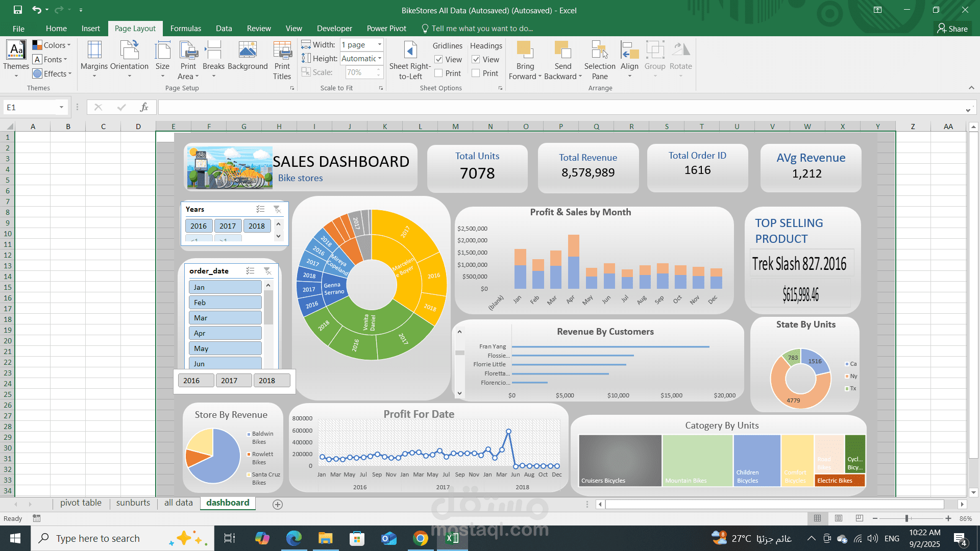Open the Windows Start menu
The width and height of the screenshot is (980, 551).
pos(15,538)
